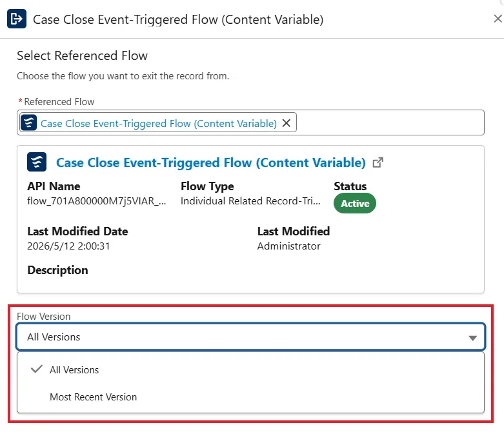The width and height of the screenshot is (504, 432).
Task: Click the checkmark next to All Versions
Action: [37, 369]
